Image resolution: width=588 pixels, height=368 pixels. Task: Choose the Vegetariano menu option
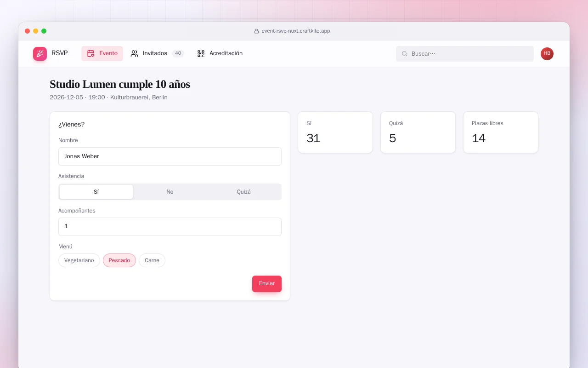(79, 260)
